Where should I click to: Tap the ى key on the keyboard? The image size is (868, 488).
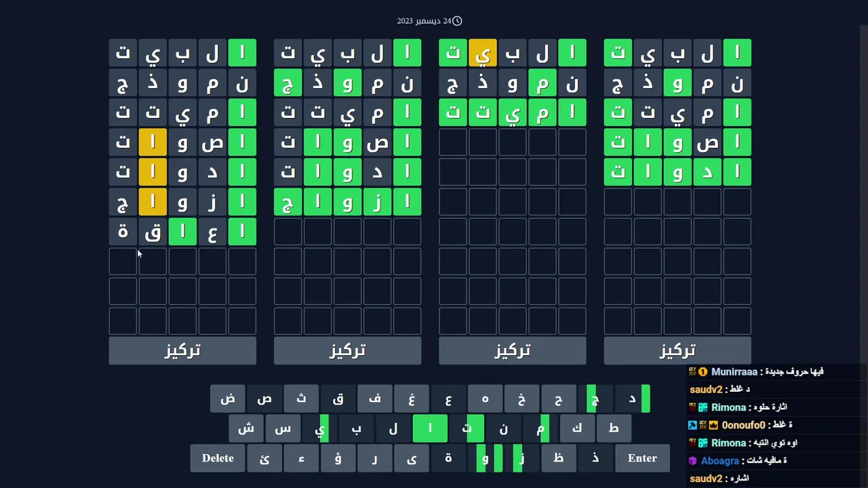click(x=412, y=458)
